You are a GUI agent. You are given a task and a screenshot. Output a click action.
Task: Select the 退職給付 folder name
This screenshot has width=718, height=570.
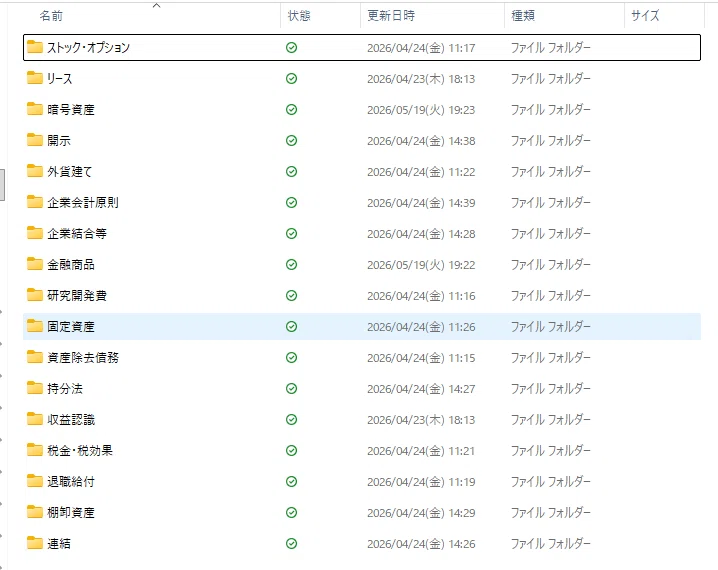71,482
